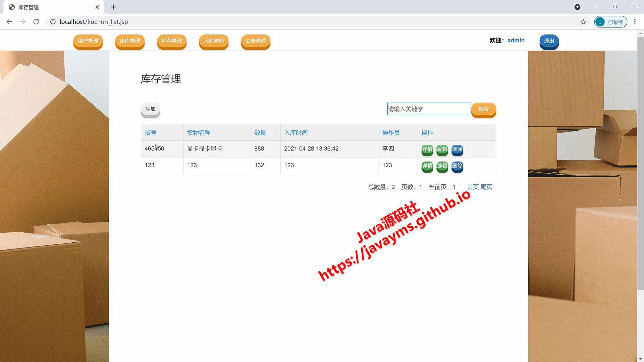Open a new browser tab
This screenshot has height=362, width=644.
pos(113,7)
